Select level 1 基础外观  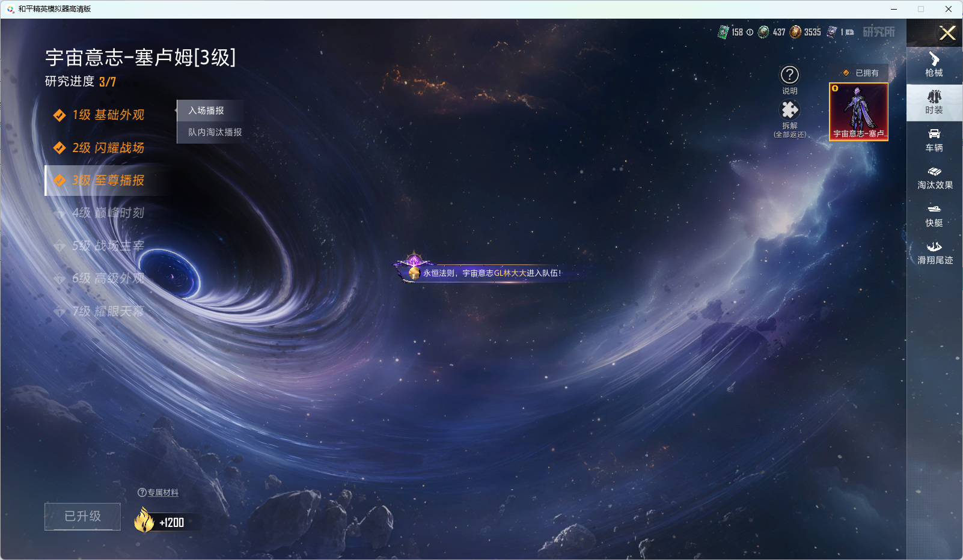(x=108, y=115)
